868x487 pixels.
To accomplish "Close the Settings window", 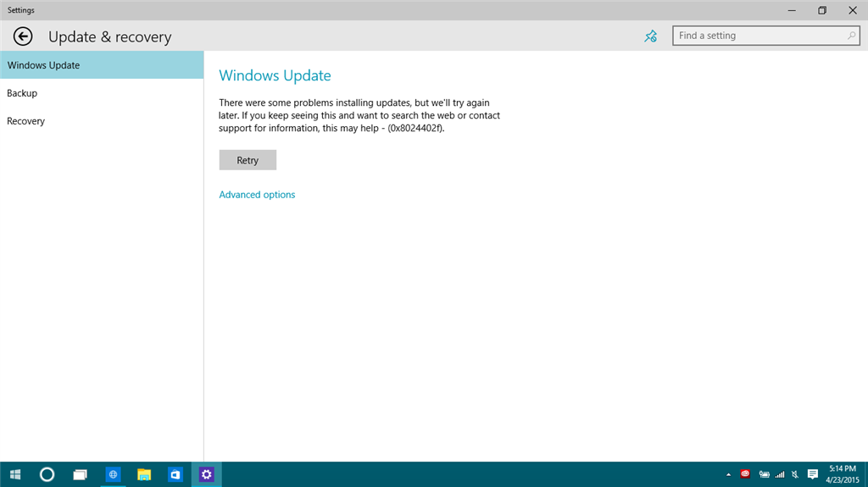I will 853,10.
